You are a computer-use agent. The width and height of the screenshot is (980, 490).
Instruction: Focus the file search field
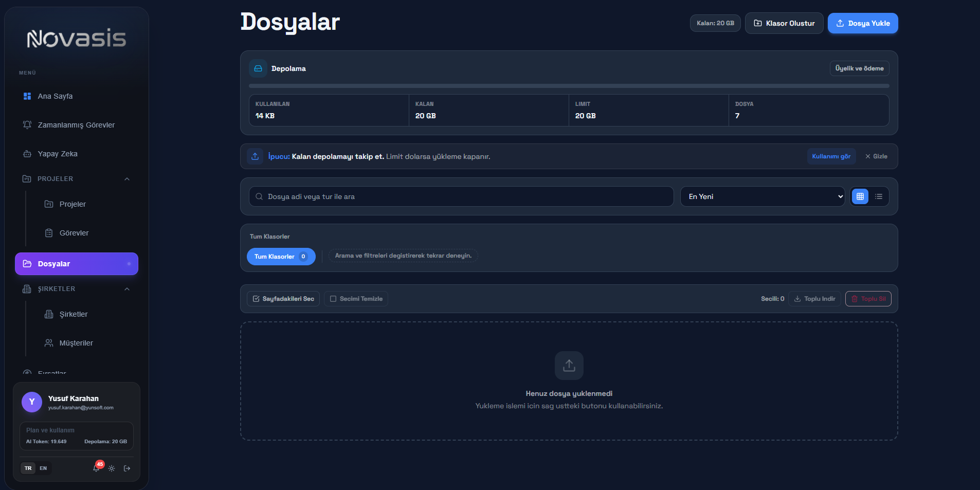click(461, 196)
